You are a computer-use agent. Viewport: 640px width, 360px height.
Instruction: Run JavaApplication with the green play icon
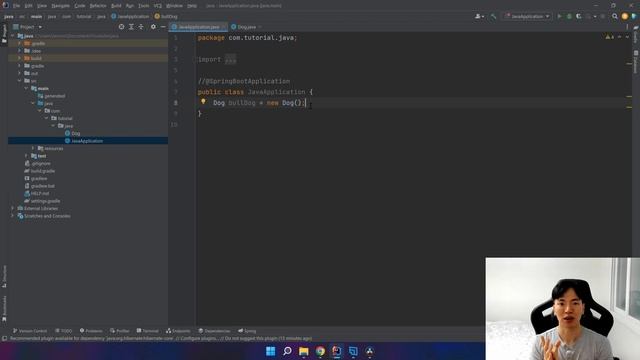[x=559, y=16]
